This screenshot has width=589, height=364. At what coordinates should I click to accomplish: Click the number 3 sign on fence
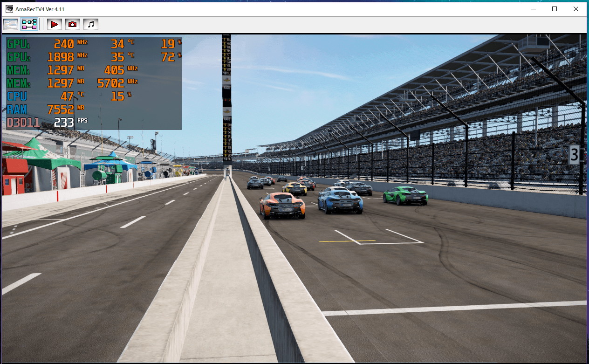(x=575, y=154)
